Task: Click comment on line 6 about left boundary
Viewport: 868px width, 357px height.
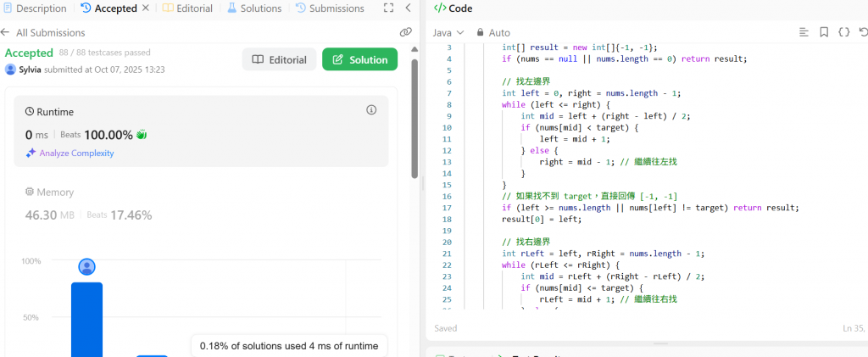Action: point(526,81)
